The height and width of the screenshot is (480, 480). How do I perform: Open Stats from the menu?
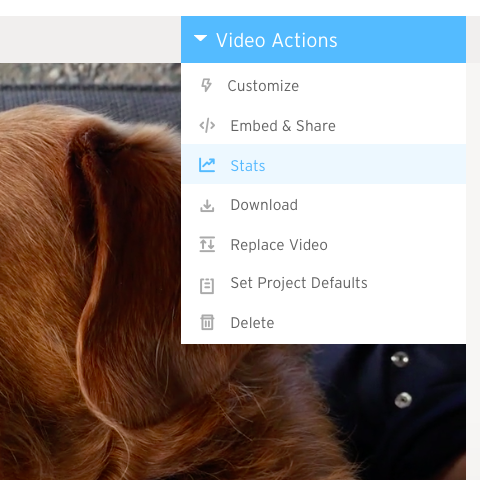(x=248, y=166)
